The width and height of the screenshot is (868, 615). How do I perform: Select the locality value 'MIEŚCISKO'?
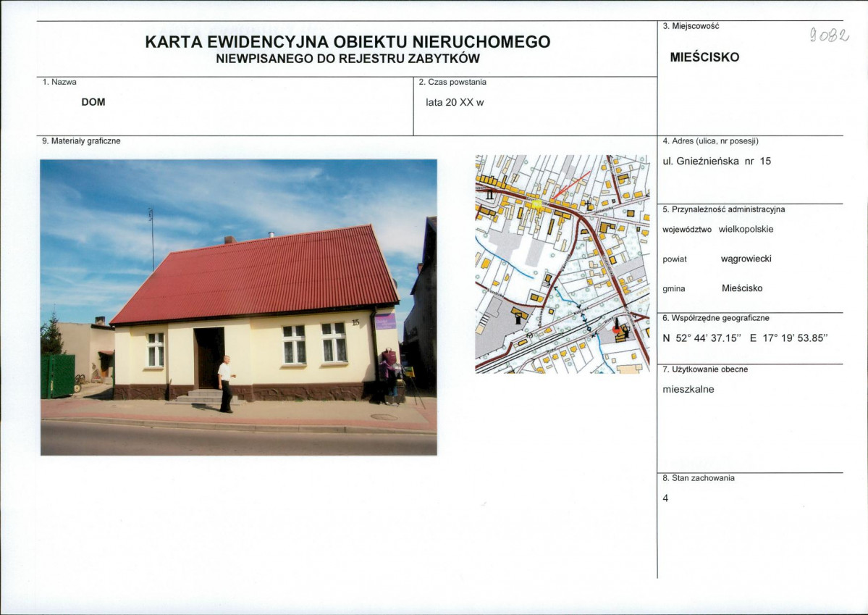tap(704, 58)
